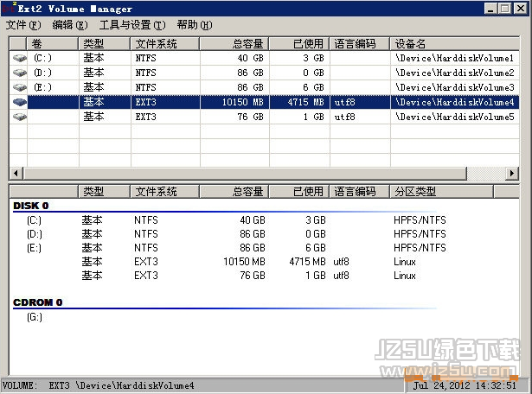The image size is (532, 394).
Task: Open the 文件(F) menu
Action: click(23, 25)
